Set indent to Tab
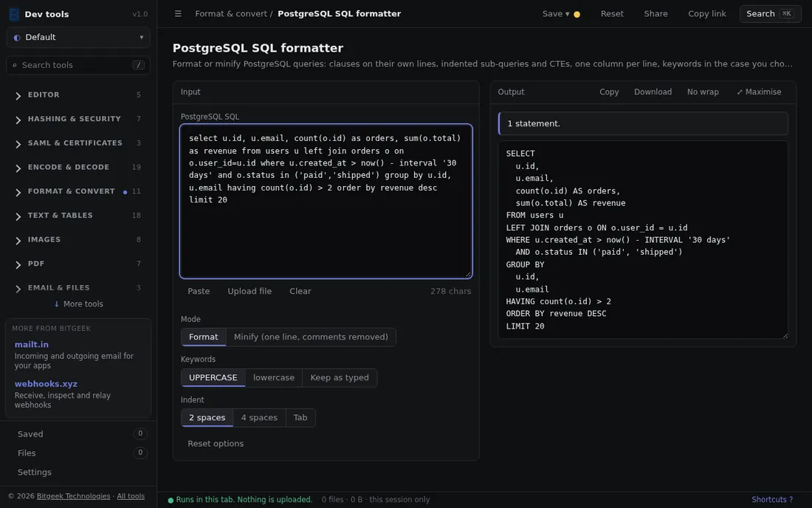 pos(300,417)
